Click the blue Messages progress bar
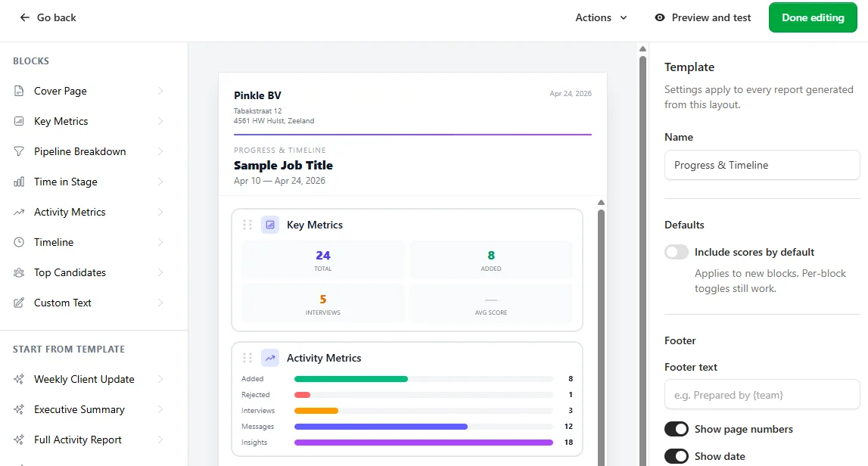Viewport: 868px width, 466px height. point(381,427)
